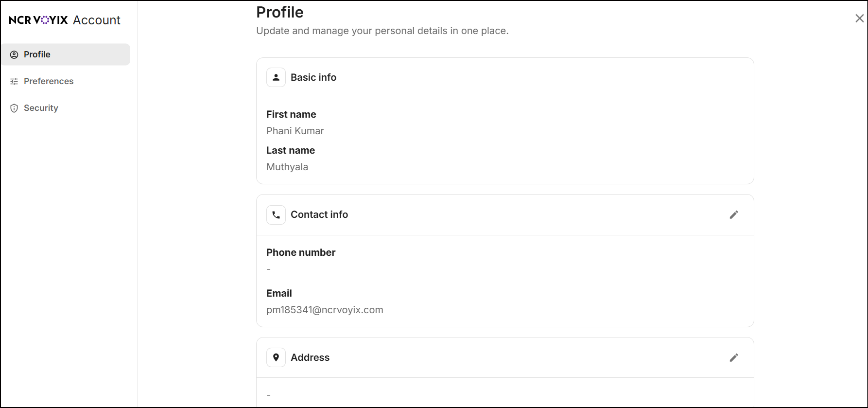
Task: Click the Security shield icon in sidebar
Action: point(14,108)
